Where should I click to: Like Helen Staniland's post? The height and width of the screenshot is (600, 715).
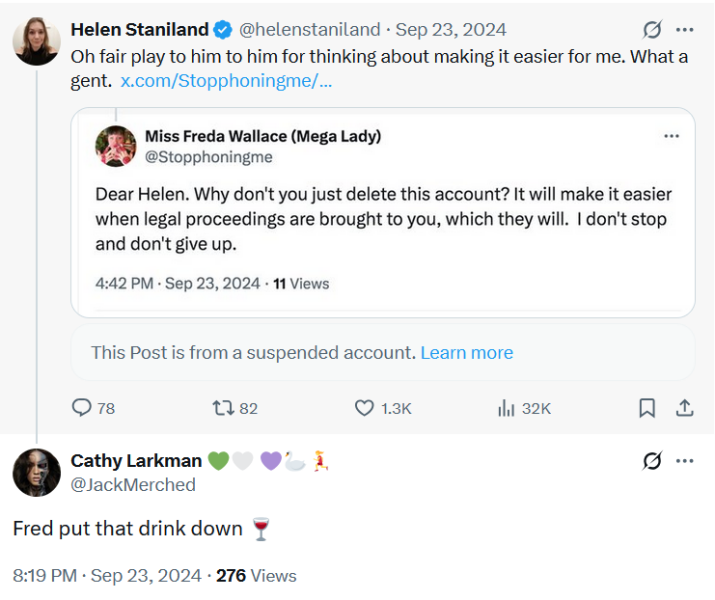366,408
